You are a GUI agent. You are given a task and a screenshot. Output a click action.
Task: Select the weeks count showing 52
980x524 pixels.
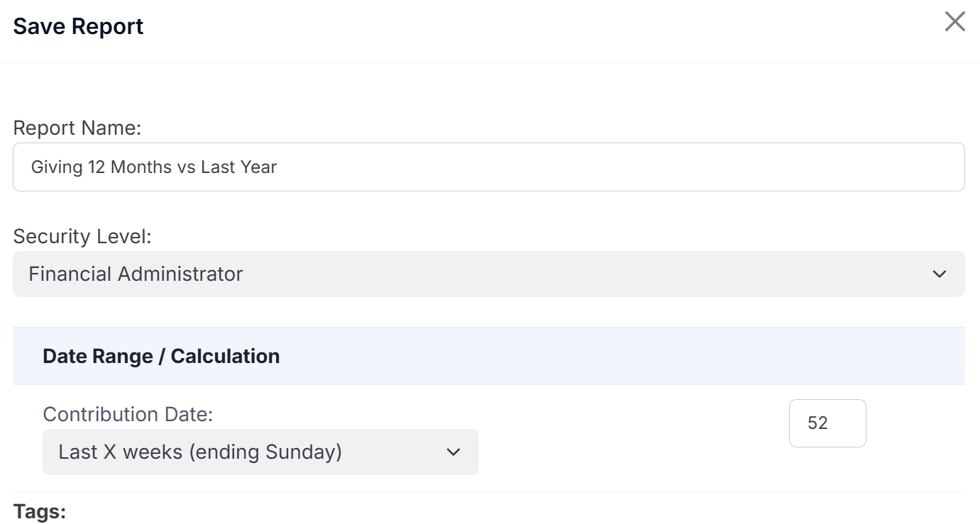(x=827, y=423)
